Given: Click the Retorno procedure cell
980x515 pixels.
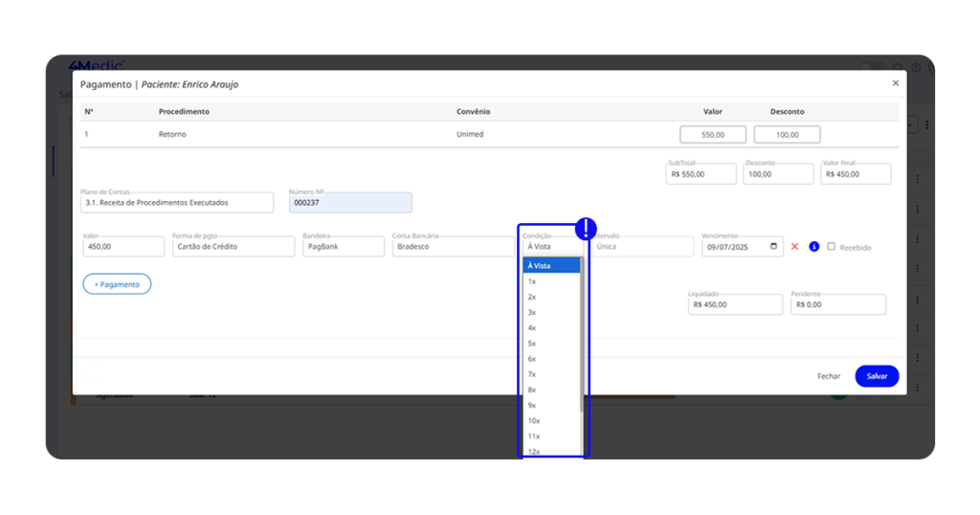Looking at the screenshot, I should tap(172, 134).
